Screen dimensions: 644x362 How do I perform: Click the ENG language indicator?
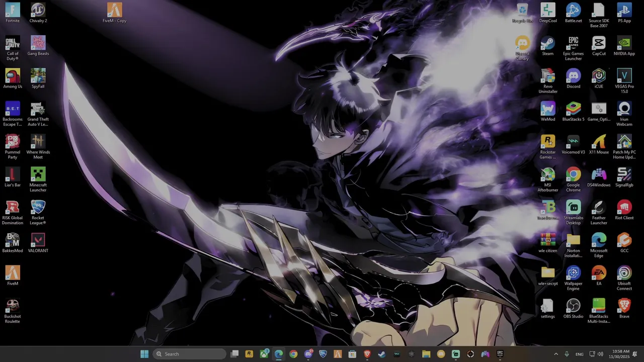tap(580, 354)
